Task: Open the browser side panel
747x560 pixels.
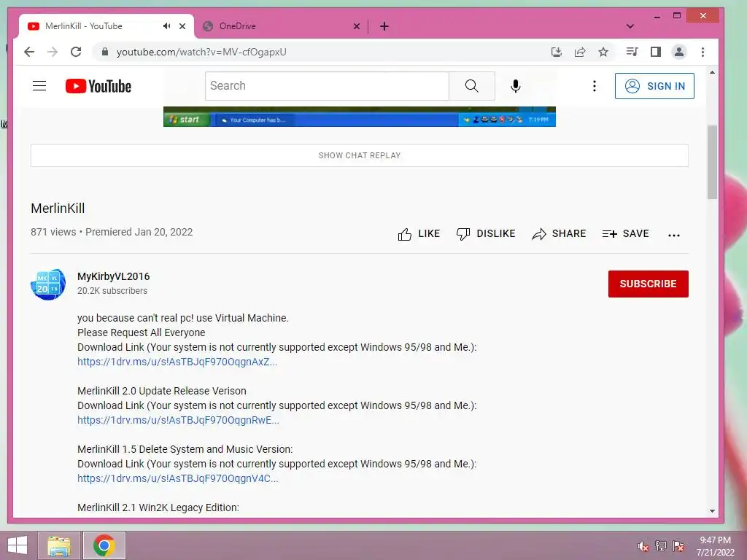Action: [656, 52]
